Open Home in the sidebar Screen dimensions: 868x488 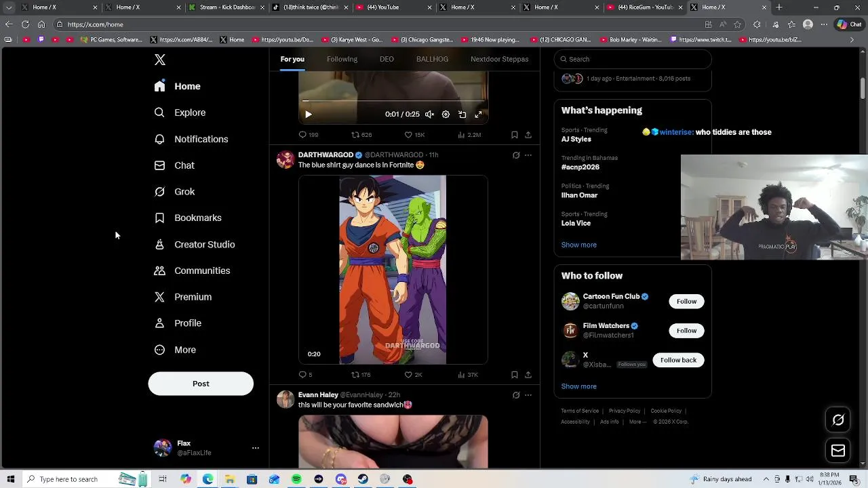tap(178, 86)
